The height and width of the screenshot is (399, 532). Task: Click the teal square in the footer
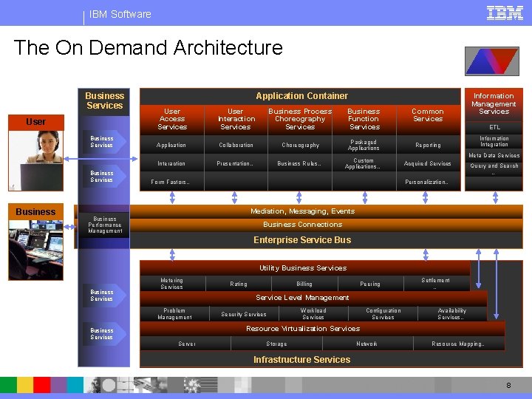75,385
